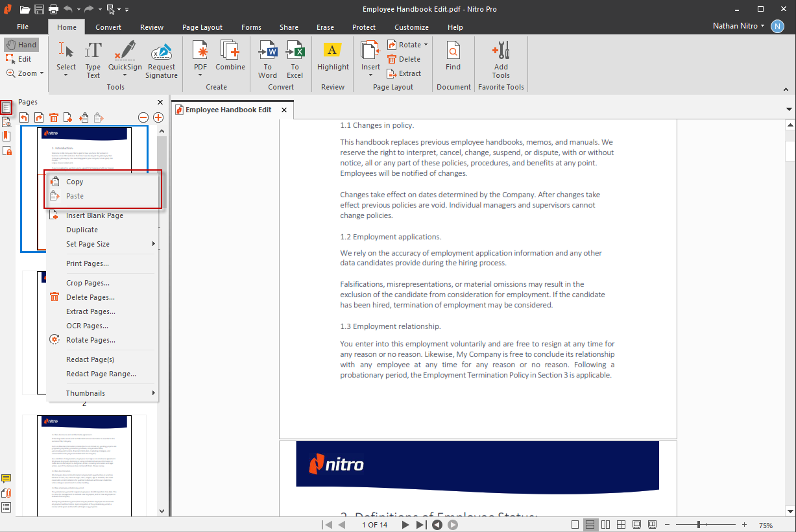Open the Find tool
Viewport: 796px width, 532px height.
click(x=453, y=58)
